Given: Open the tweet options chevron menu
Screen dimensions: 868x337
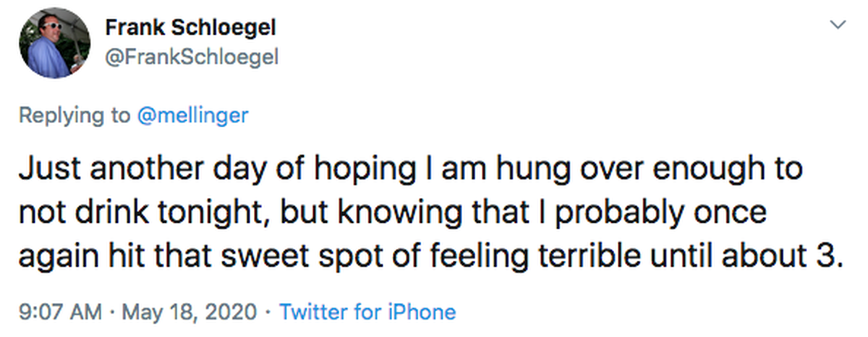Looking at the screenshot, I should pyautogui.click(x=838, y=25).
